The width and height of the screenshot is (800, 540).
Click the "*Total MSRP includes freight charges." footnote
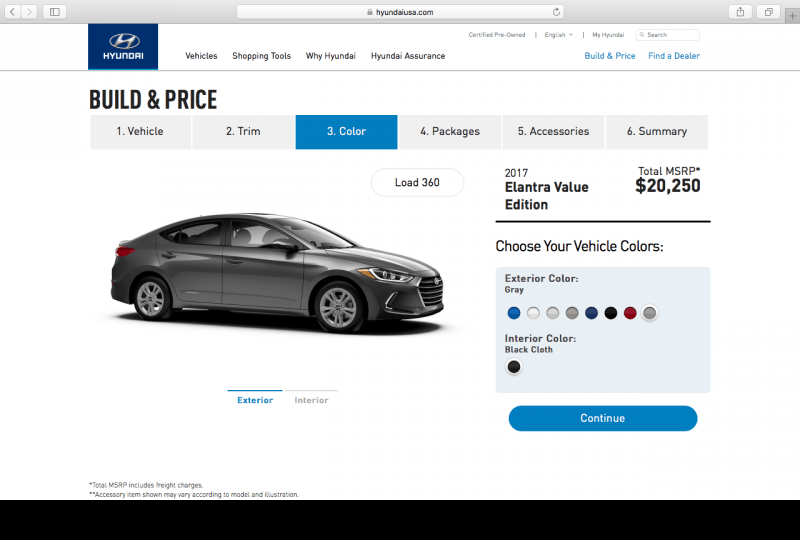(x=146, y=485)
